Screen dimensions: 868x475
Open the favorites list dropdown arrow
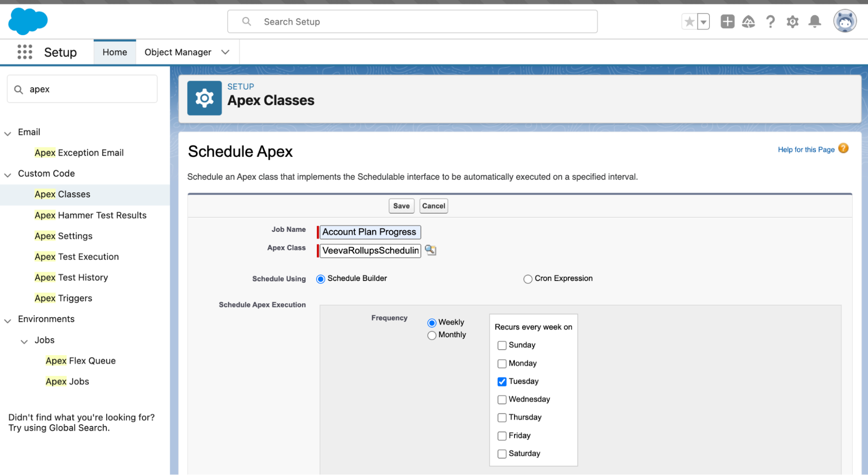click(703, 22)
